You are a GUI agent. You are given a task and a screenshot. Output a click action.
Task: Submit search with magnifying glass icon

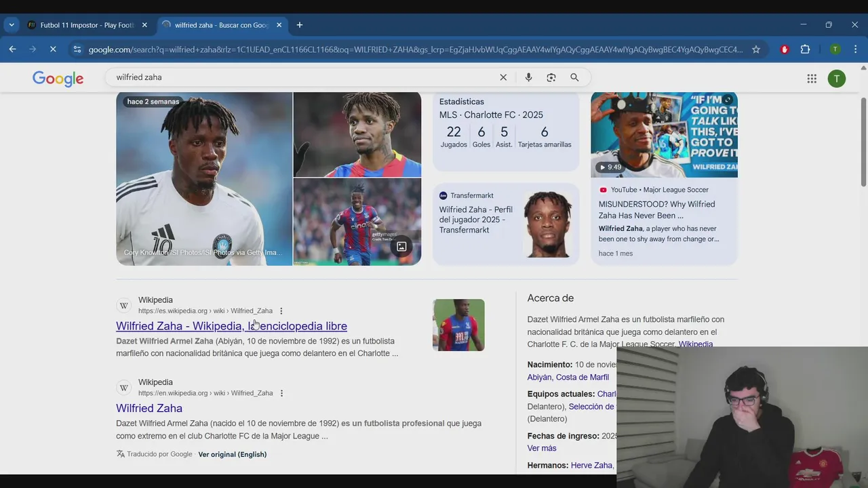click(x=574, y=77)
